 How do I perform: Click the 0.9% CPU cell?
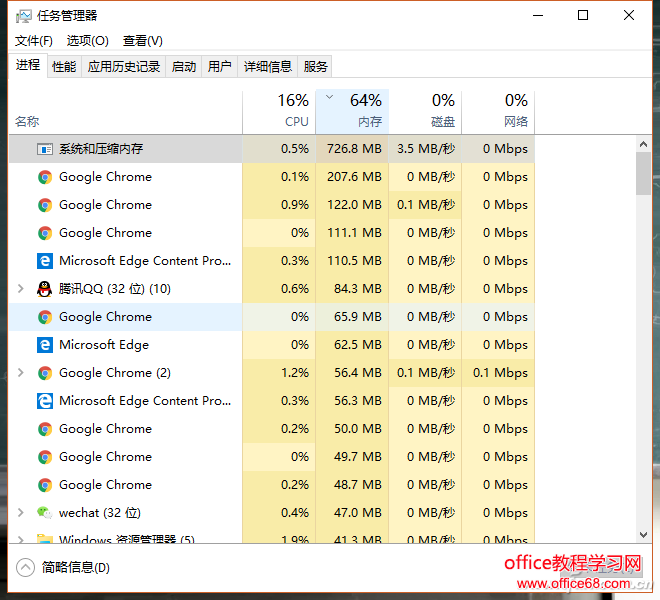[x=279, y=205]
